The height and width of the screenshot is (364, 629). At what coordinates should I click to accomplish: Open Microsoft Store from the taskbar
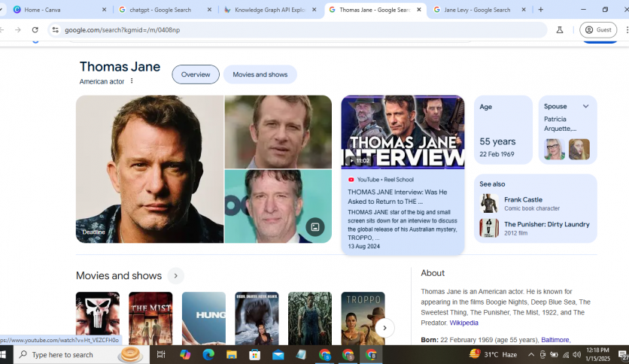[255, 355]
